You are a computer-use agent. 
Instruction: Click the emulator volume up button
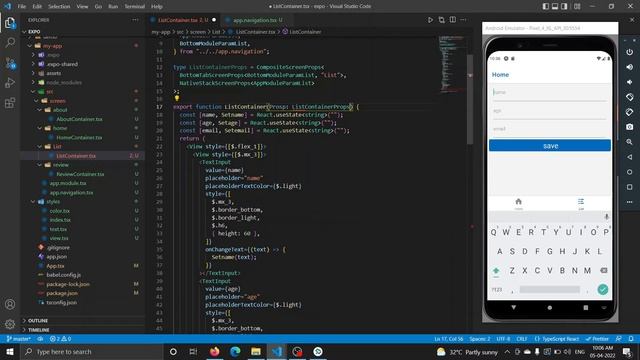click(629, 67)
